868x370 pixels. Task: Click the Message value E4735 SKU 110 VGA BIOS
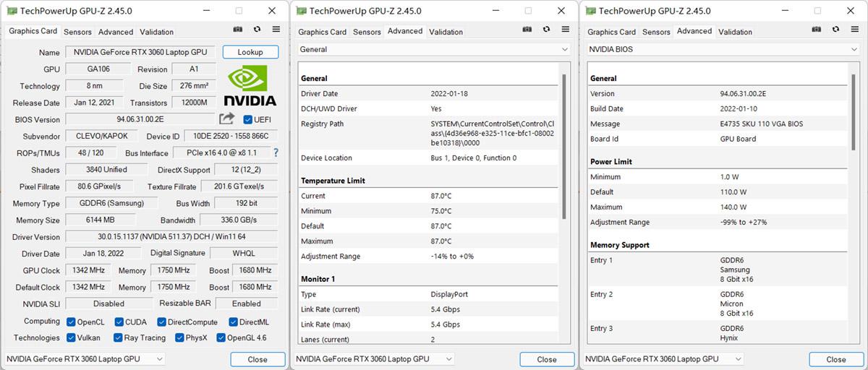point(762,124)
